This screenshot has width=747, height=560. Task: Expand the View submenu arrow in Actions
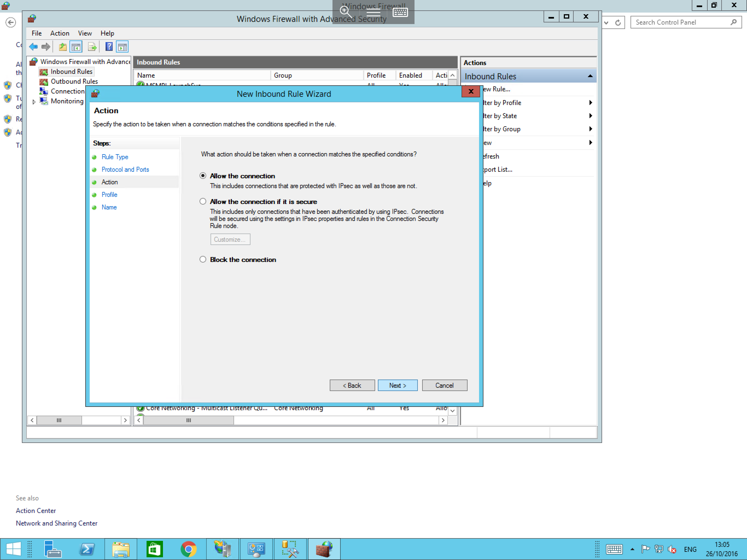pos(590,142)
